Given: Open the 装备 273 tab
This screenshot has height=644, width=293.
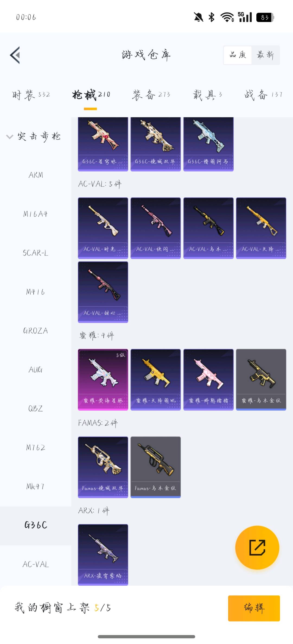Looking at the screenshot, I should [x=151, y=95].
